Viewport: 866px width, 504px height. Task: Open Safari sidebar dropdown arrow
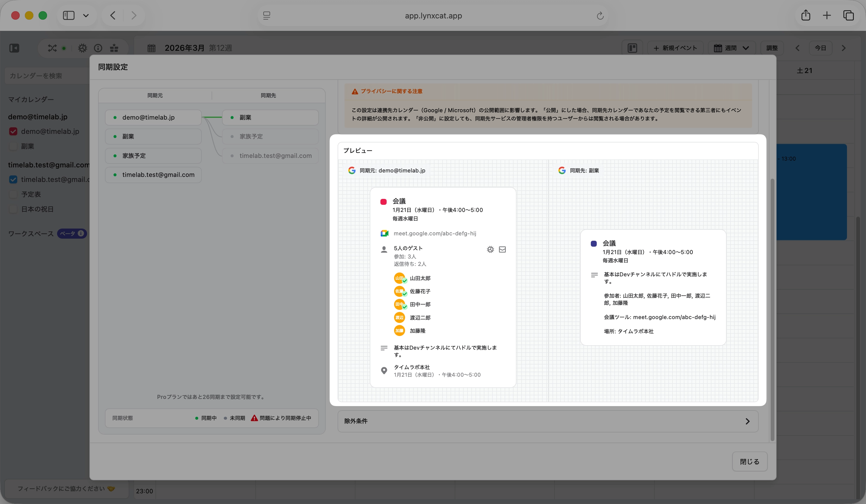pos(86,15)
